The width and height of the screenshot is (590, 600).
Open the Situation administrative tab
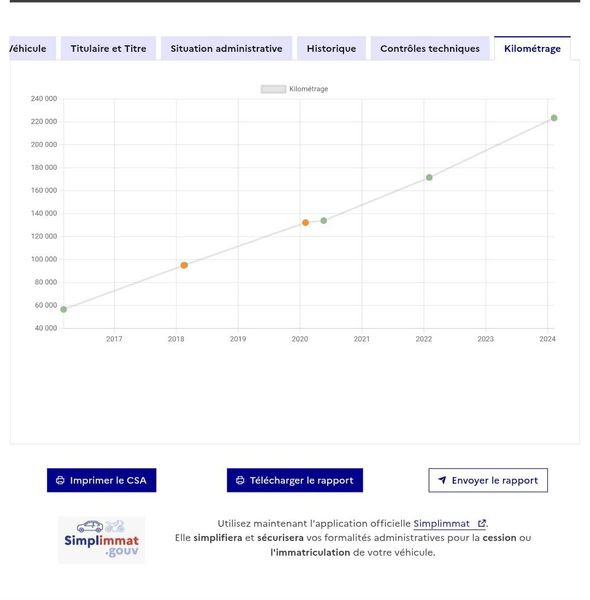[x=227, y=49]
